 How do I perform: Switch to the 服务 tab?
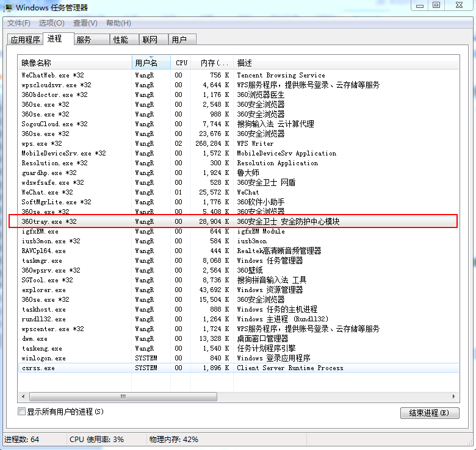[x=84, y=40]
